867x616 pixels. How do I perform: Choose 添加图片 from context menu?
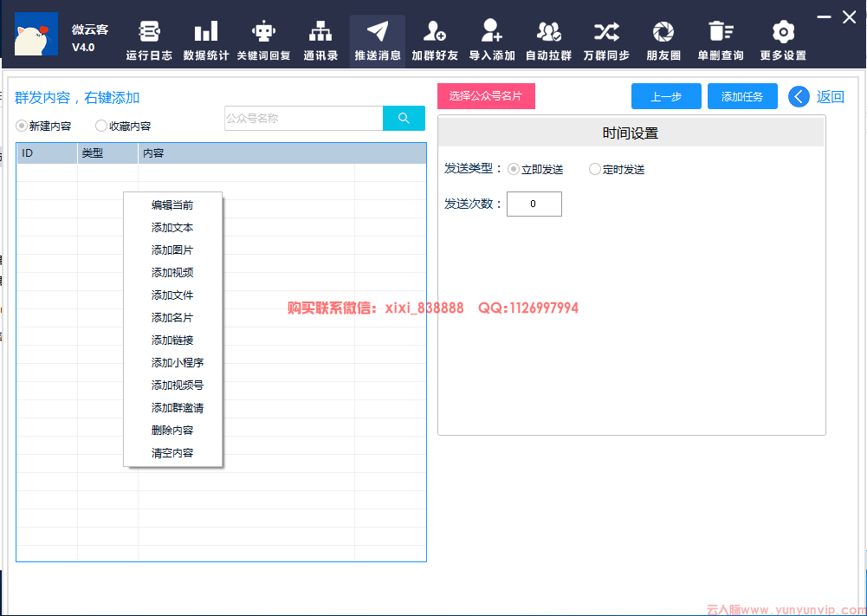pyautogui.click(x=172, y=250)
